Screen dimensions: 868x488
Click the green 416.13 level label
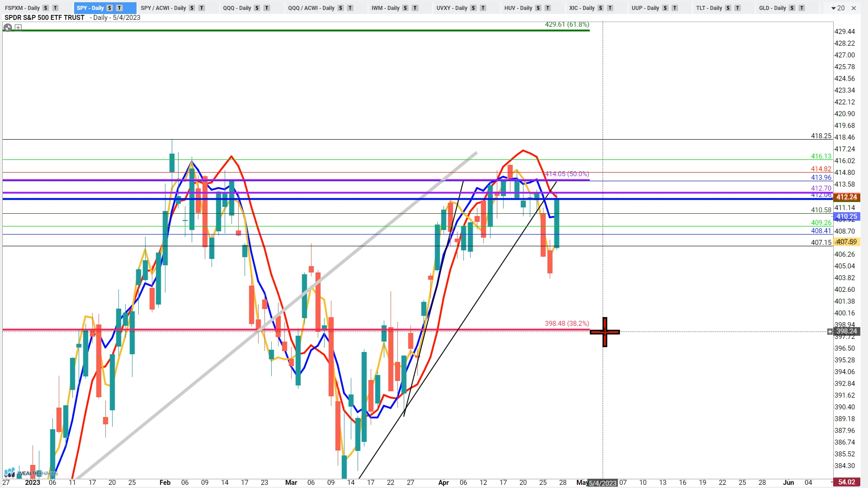(821, 156)
